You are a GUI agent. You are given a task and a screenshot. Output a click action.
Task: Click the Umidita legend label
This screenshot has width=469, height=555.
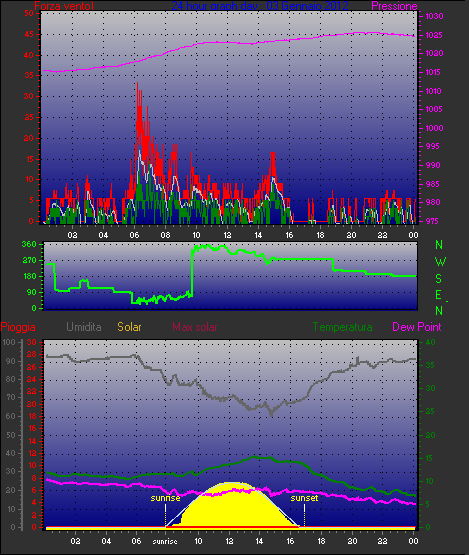pyautogui.click(x=84, y=327)
